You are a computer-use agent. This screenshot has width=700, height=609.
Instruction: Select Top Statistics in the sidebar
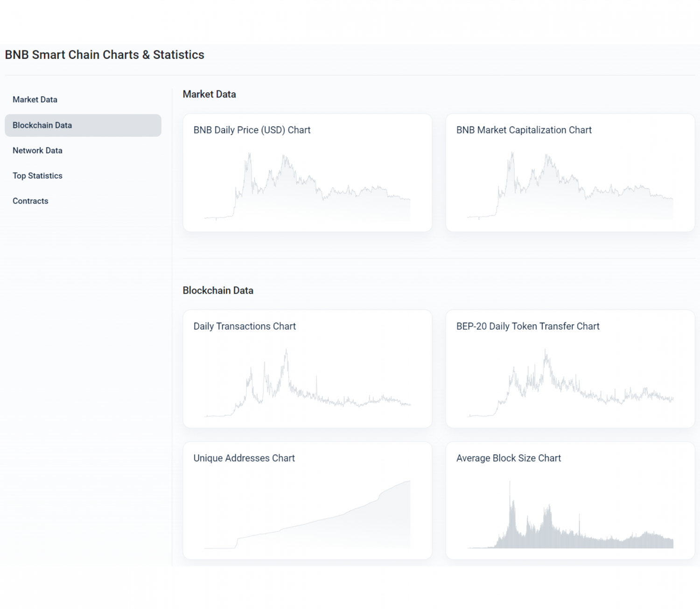click(x=38, y=175)
